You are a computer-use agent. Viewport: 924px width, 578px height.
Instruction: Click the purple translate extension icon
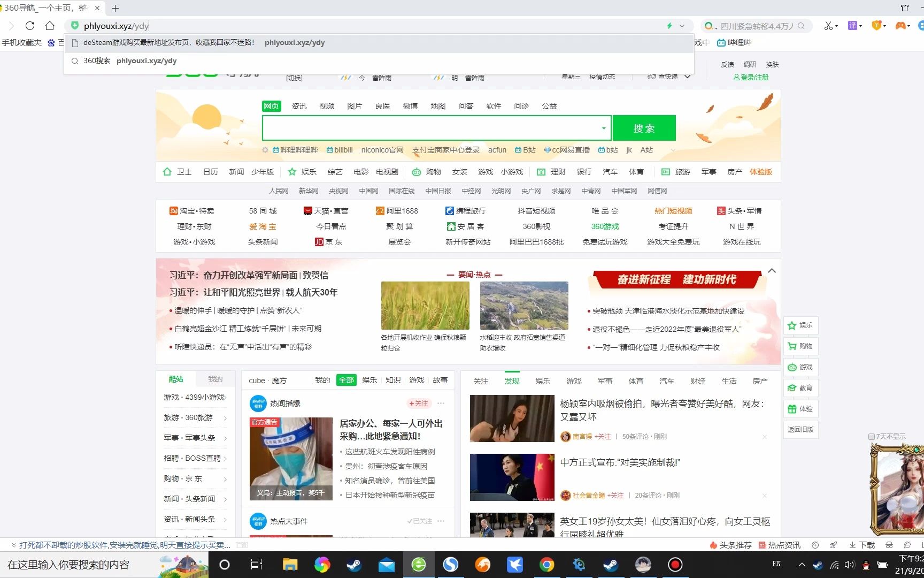point(852,26)
